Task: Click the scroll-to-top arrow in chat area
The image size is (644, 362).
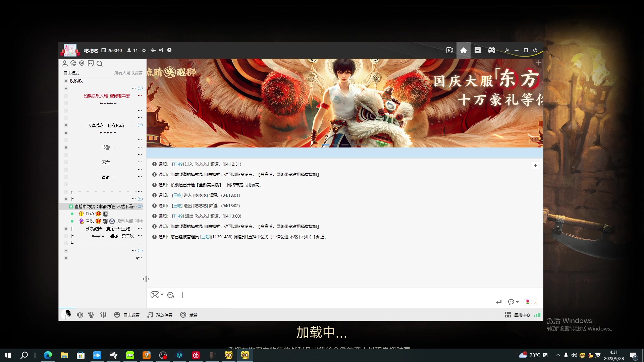Action: coord(535,166)
